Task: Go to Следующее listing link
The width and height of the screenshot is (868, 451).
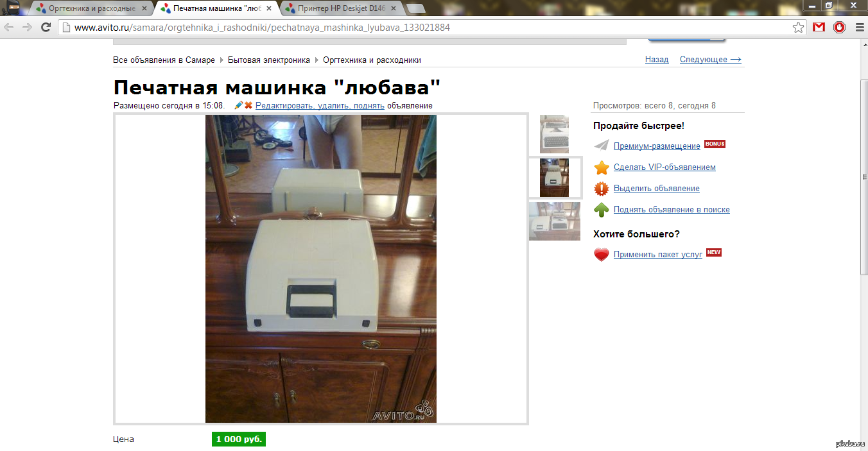Action: click(x=710, y=60)
